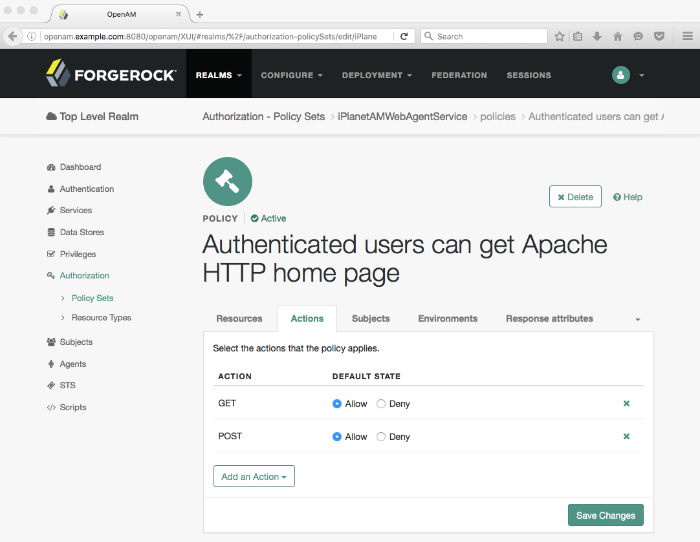Viewport: 700px width, 542px height.
Task: Click the Services plug icon
Action: tap(51, 210)
